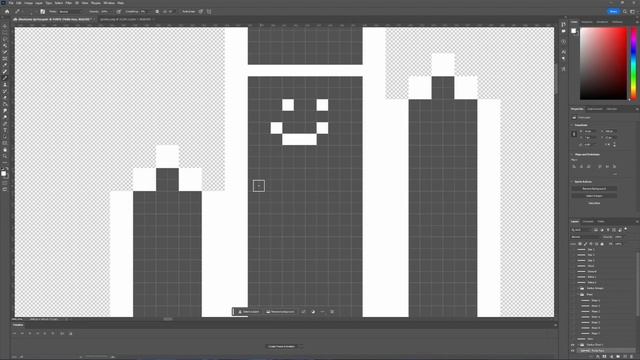Click Create Frame Animation button

point(281,347)
